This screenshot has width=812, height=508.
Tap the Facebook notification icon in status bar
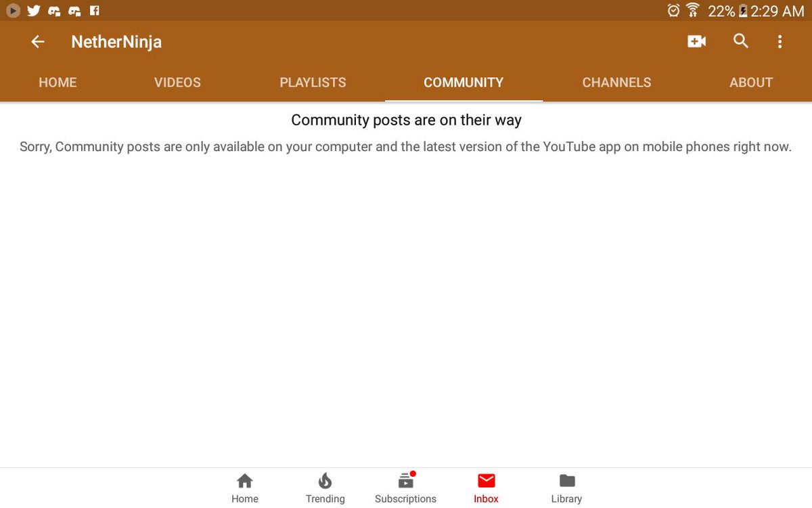[x=95, y=10]
